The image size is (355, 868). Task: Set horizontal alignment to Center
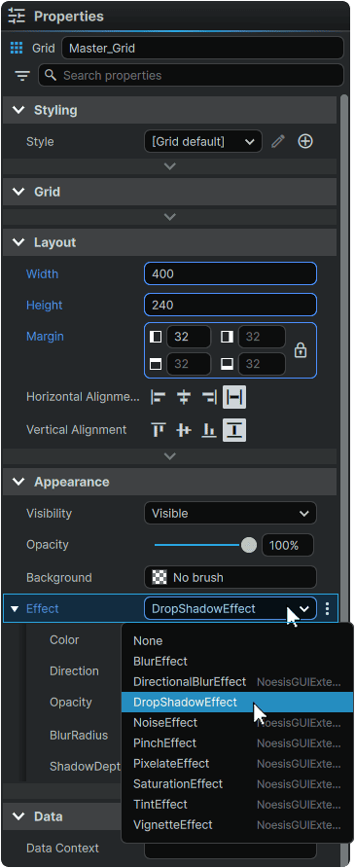[184, 397]
